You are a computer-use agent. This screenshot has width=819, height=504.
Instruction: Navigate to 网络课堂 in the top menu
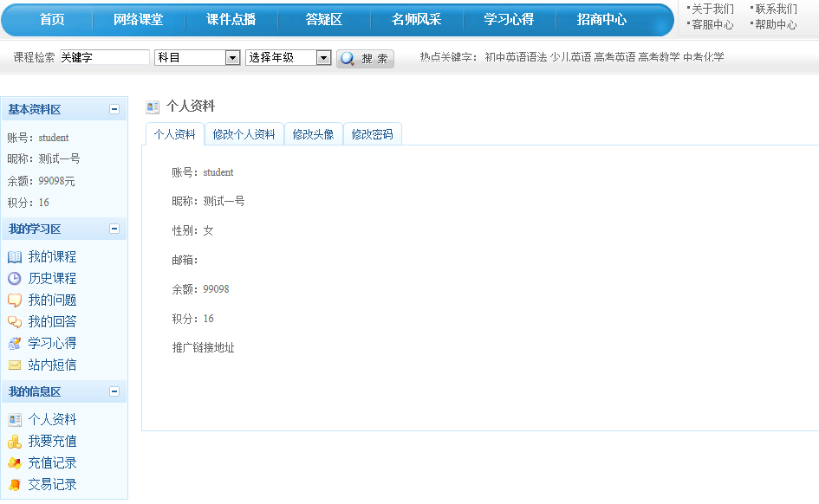139,19
